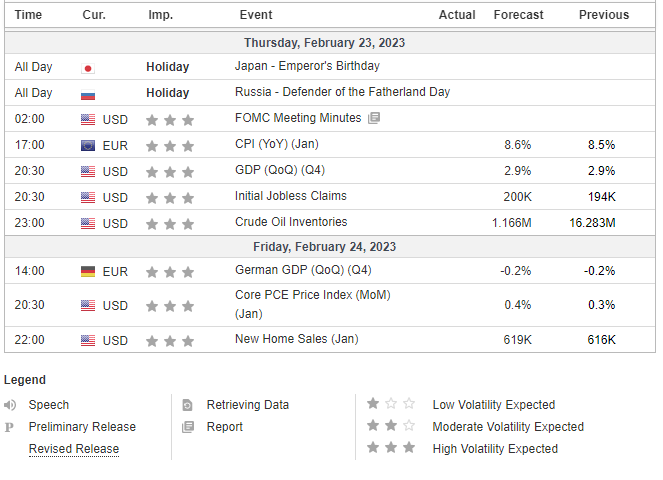Click the report icon beside FOMC Meeting Minutes
Viewport: 663px width, 480px height.
point(374,118)
